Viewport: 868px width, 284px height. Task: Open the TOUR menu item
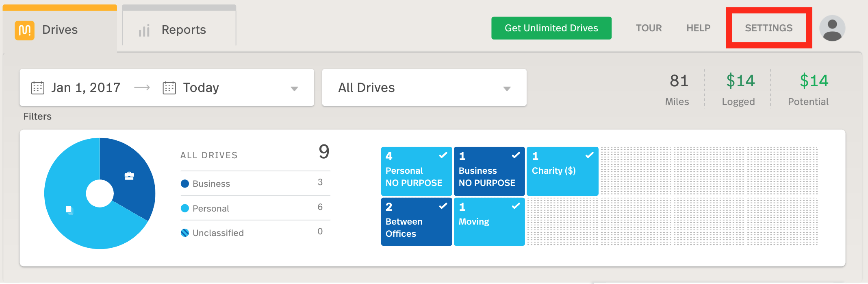[x=649, y=28]
